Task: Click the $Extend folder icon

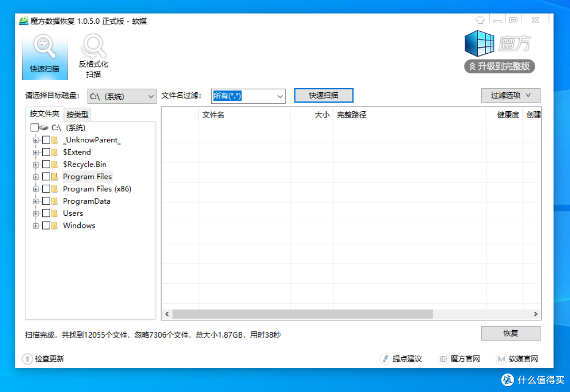Action: (x=54, y=152)
